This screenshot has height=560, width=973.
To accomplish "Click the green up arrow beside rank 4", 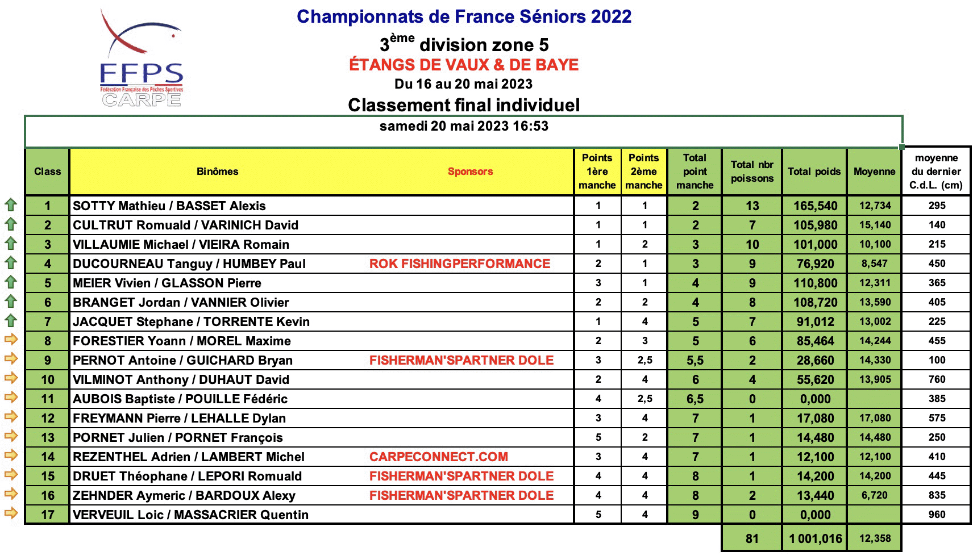I will 11,263.
